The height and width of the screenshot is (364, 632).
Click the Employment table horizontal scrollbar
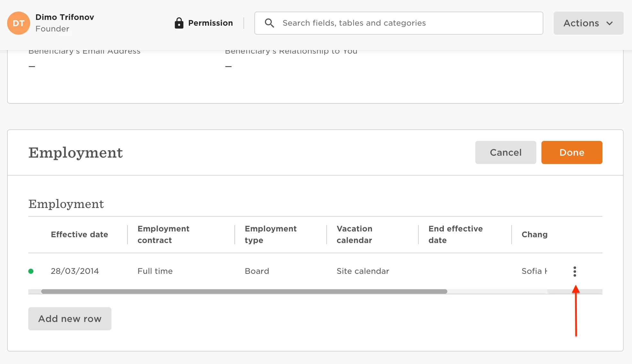pyautogui.click(x=244, y=291)
